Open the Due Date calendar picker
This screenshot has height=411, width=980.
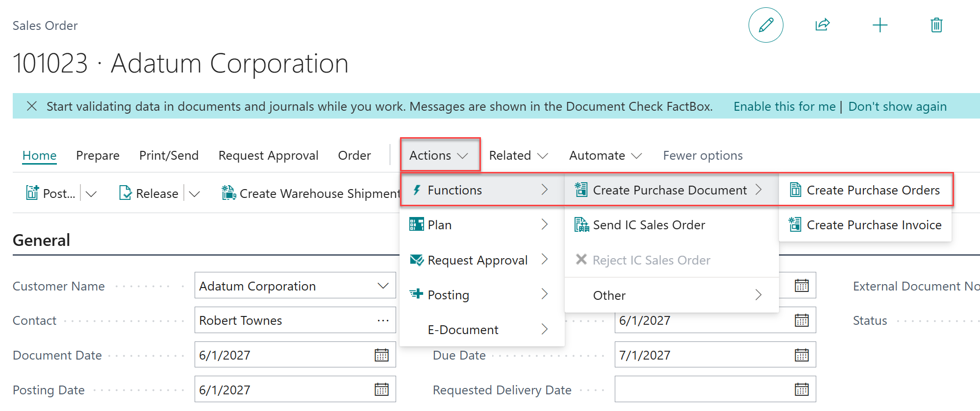(802, 355)
